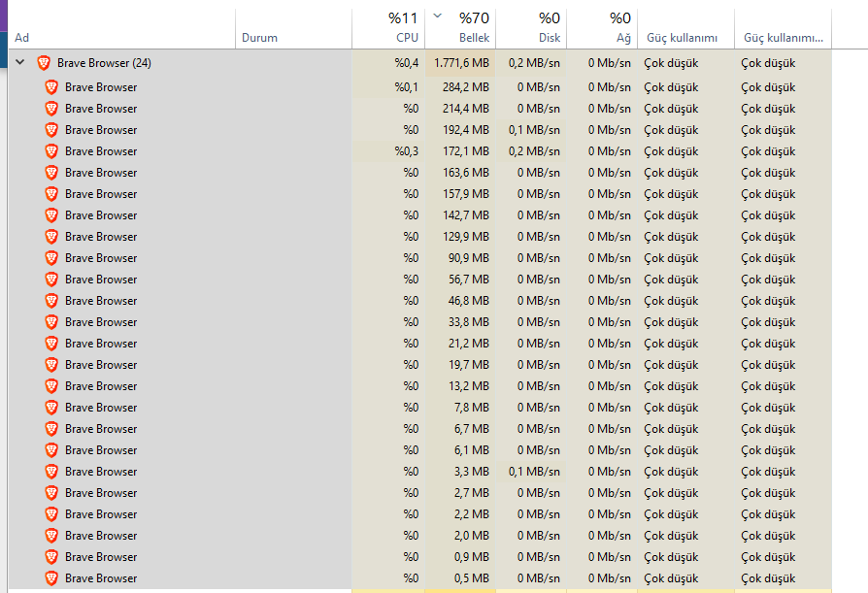868x593 pixels.
Task: Click Brave icon in the 2,2 MB row
Action: pyautogui.click(x=51, y=514)
